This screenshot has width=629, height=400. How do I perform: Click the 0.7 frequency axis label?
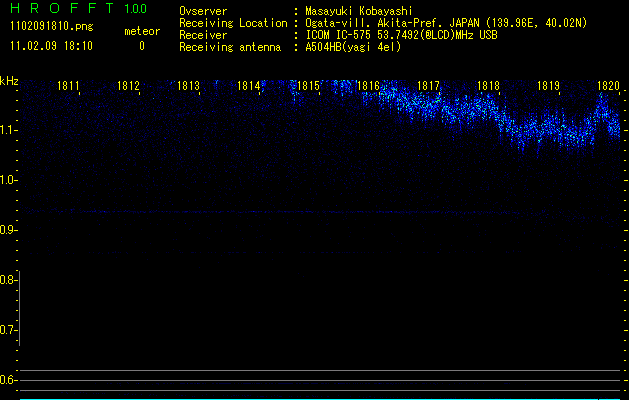(8, 330)
